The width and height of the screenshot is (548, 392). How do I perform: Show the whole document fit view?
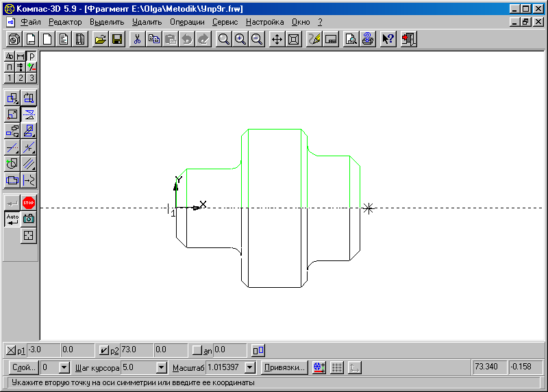(x=294, y=39)
